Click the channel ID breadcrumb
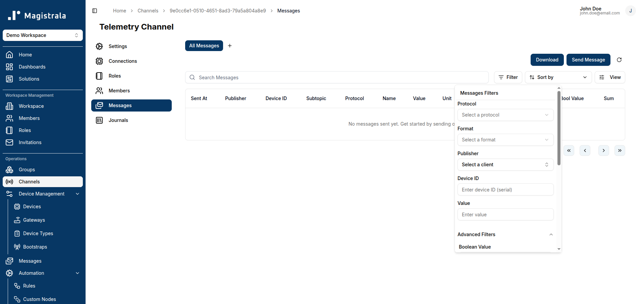This screenshot has width=644, height=304. [218, 11]
